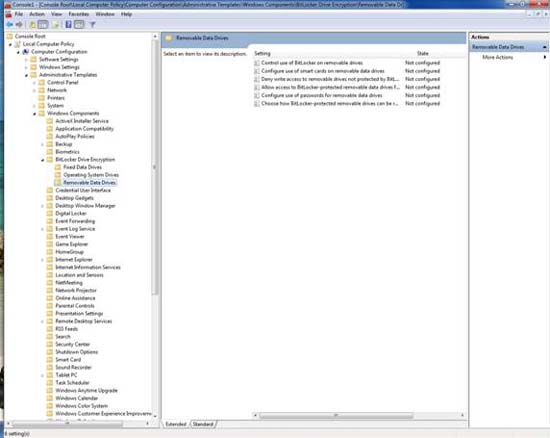Click policy icon of Configure use of smart cards setting
Image resolution: width=550 pixels, height=438 pixels.
[257, 71]
